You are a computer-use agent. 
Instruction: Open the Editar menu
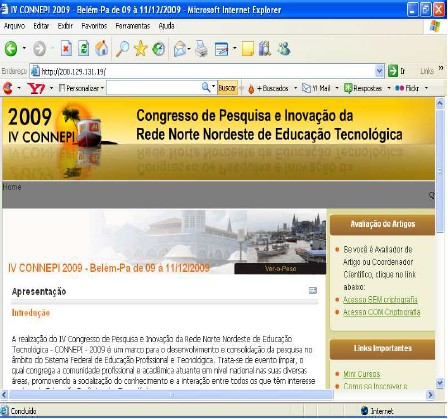pos(41,26)
